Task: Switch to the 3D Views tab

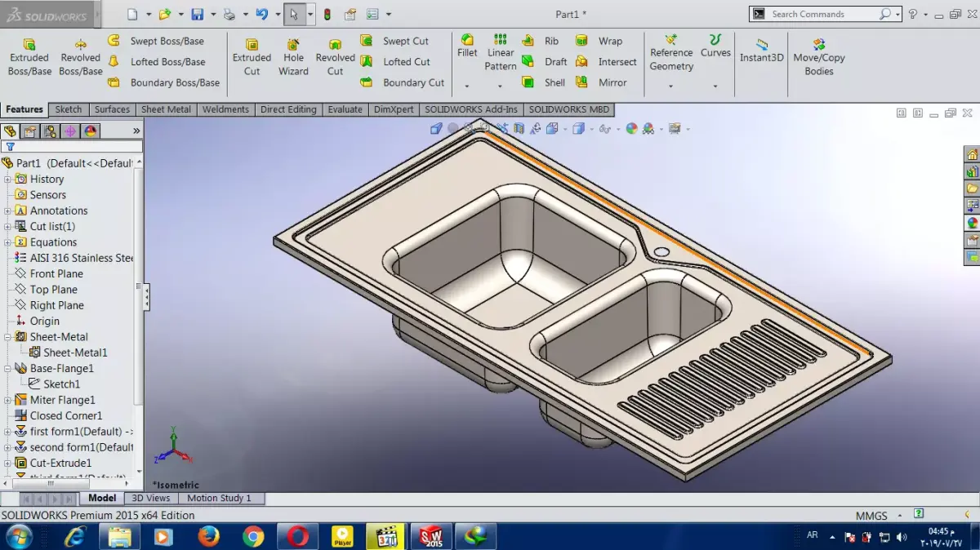Action: [x=151, y=498]
